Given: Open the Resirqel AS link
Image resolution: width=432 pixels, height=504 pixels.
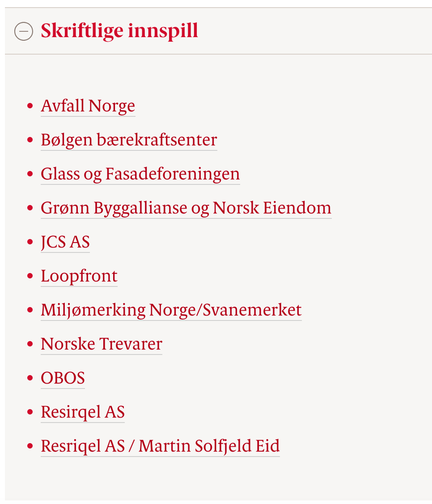Looking at the screenshot, I should 83,412.
